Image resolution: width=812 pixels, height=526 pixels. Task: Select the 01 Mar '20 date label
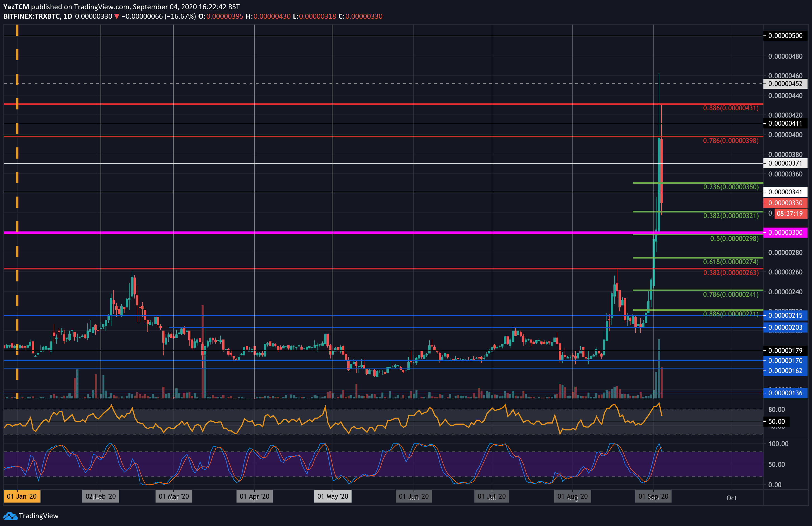174,496
